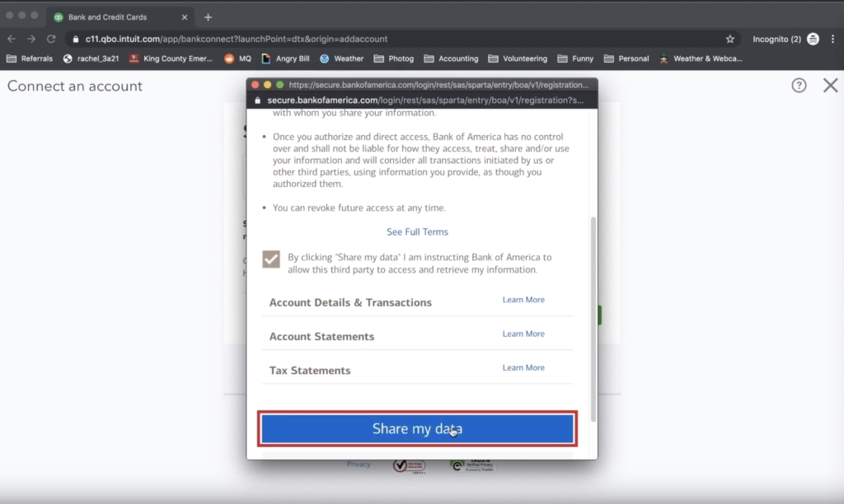
Task: Open Learn More for Tax Statements
Action: (x=523, y=367)
